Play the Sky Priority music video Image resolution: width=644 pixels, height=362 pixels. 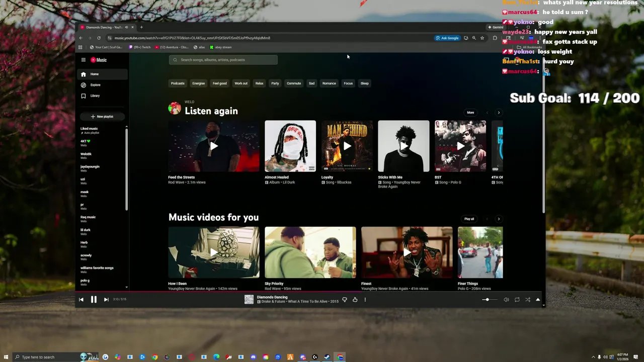coord(310,252)
